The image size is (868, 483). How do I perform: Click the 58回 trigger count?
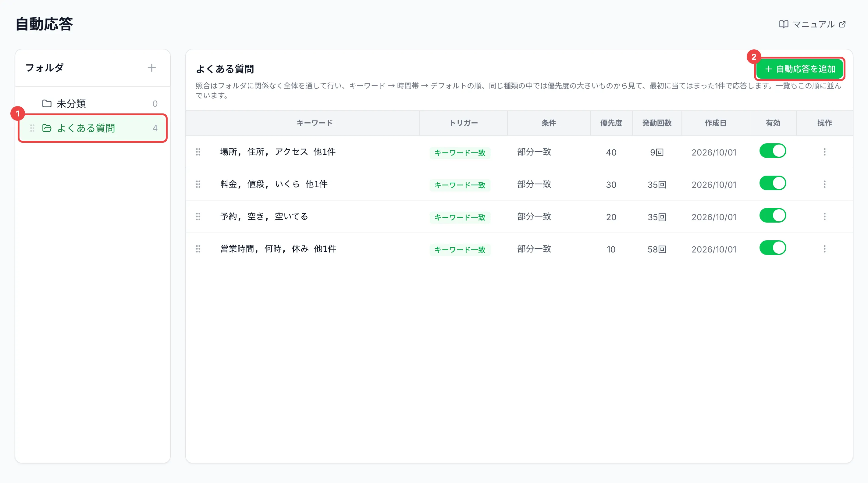tap(657, 249)
